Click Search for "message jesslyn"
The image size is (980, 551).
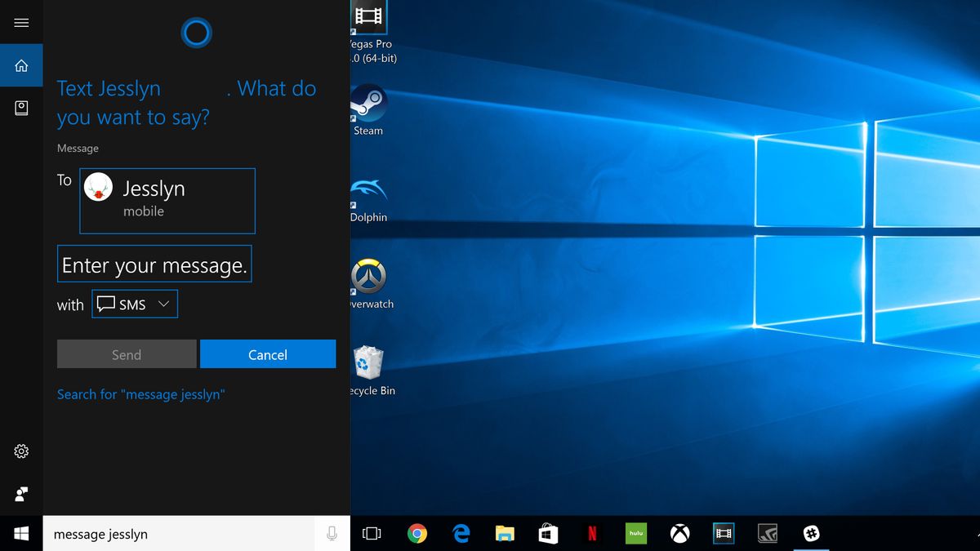click(140, 394)
